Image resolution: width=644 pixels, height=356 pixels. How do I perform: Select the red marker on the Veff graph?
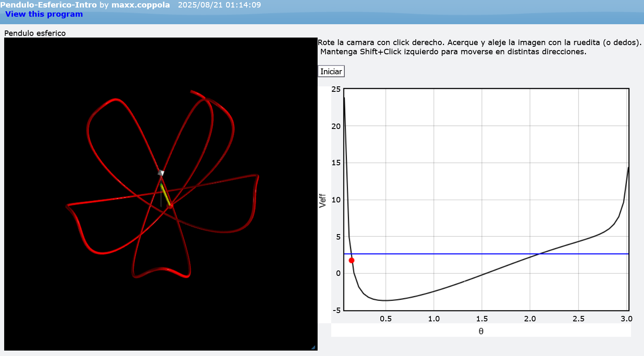(351, 260)
